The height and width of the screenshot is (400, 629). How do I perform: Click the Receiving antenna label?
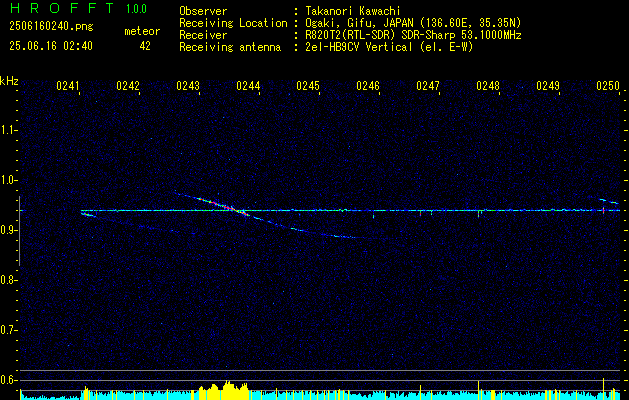coord(230,47)
